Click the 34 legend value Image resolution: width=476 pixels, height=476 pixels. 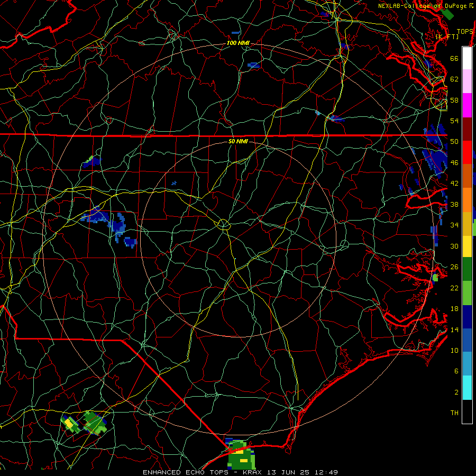[x=454, y=225]
